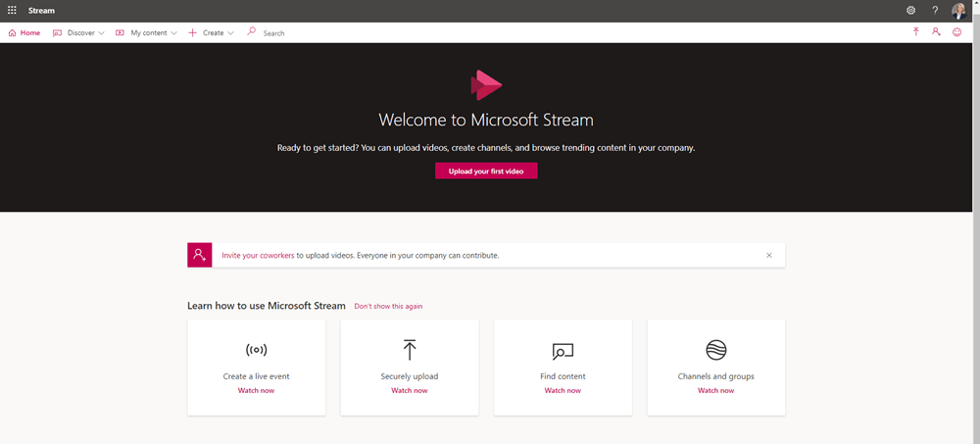This screenshot has width=980, height=444.
Task: Open the settings gear icon
Action: pos(910,10)
